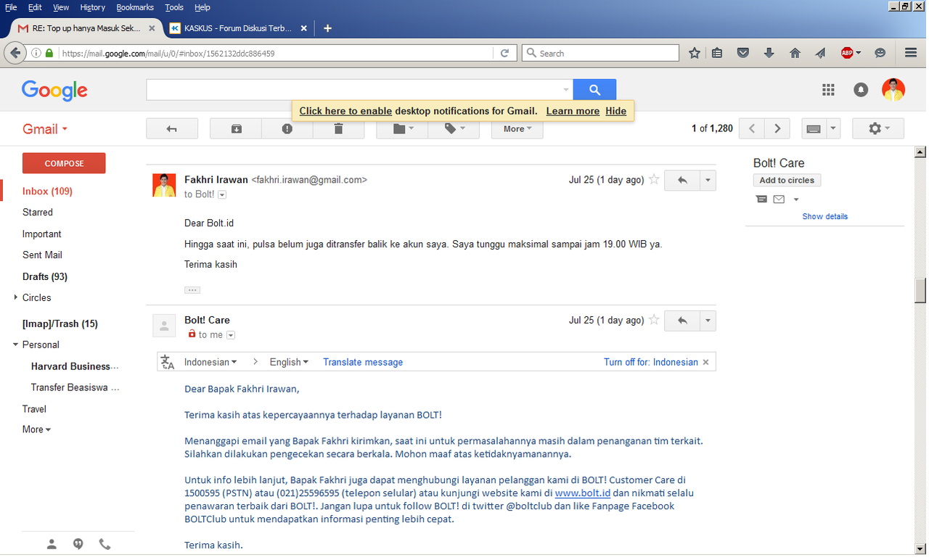The height and width of the screenshot is (560, 929).
Task: Open contacts person icon in sidebar bottom
Action: click(52, 544)
